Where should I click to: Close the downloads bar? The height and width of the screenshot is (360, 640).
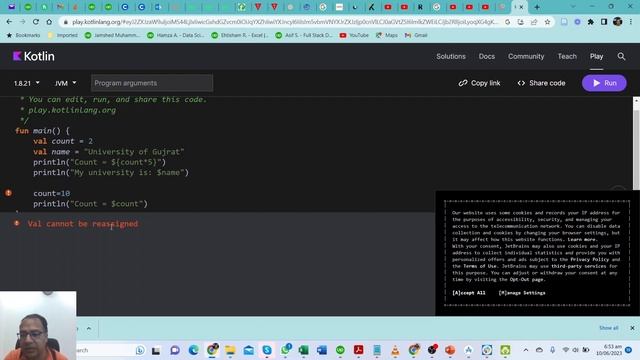632,328
